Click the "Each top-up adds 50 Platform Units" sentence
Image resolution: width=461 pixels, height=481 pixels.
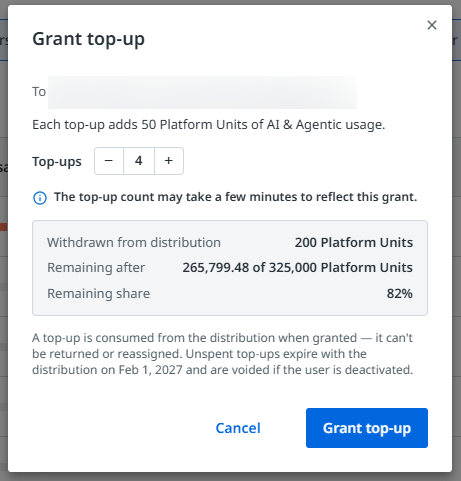tap(209, 125)
